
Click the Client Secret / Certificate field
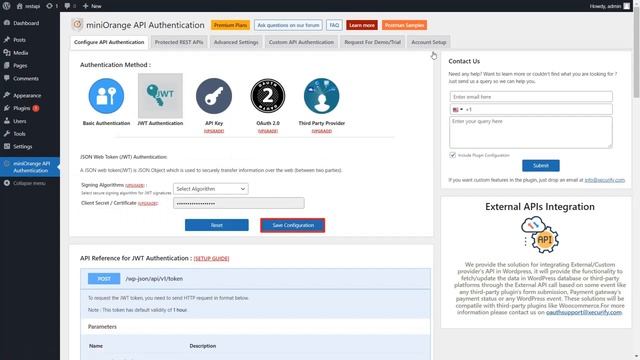coord(239,203)
